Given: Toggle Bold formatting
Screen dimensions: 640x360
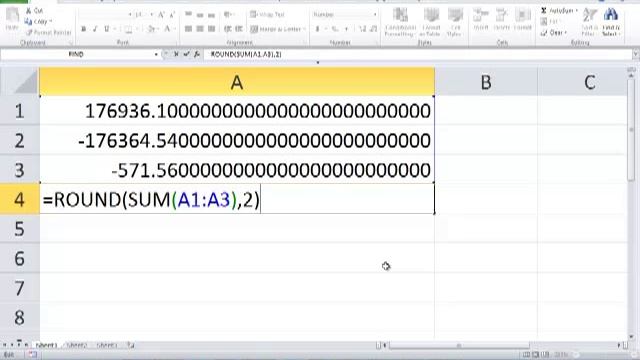Looking at the screenshot, I should pos(84,29).
